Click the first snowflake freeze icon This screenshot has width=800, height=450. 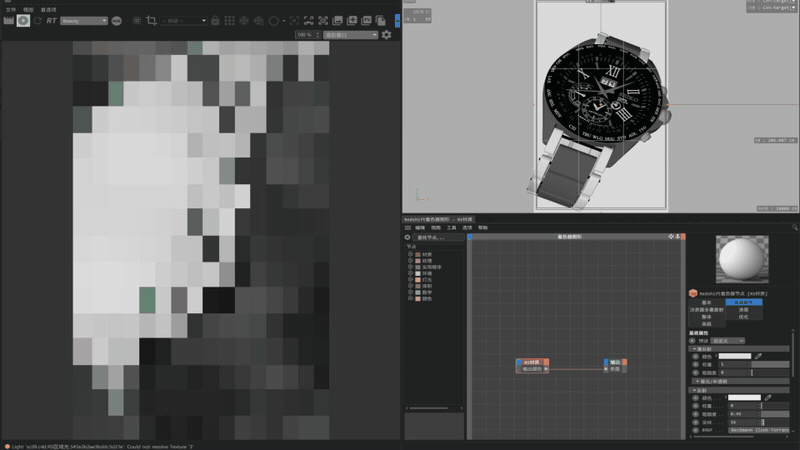[244, 20]
